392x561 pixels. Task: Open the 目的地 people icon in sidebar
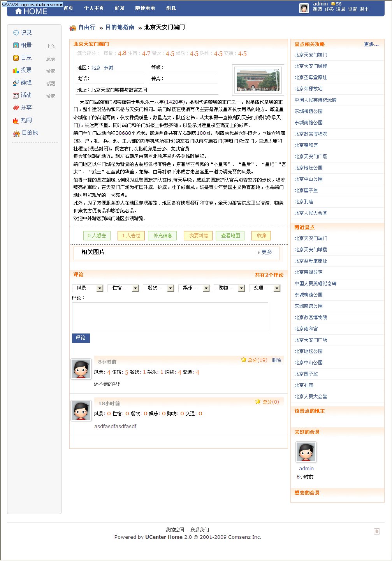(x=16, y=133)
